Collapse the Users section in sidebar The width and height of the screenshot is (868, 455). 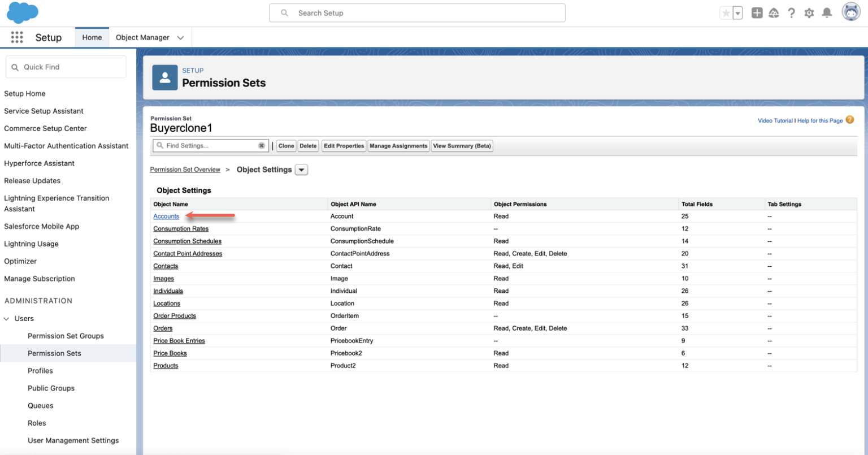[7, 318]
